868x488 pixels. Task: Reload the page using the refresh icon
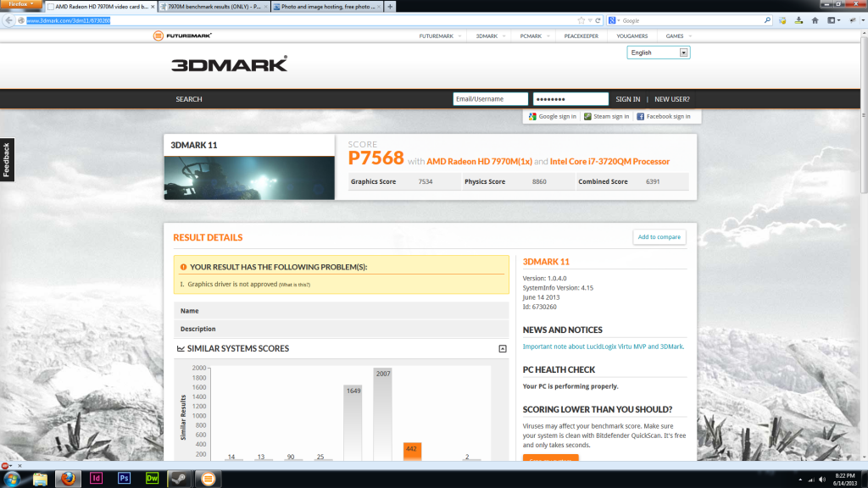(x=598, y=20)
